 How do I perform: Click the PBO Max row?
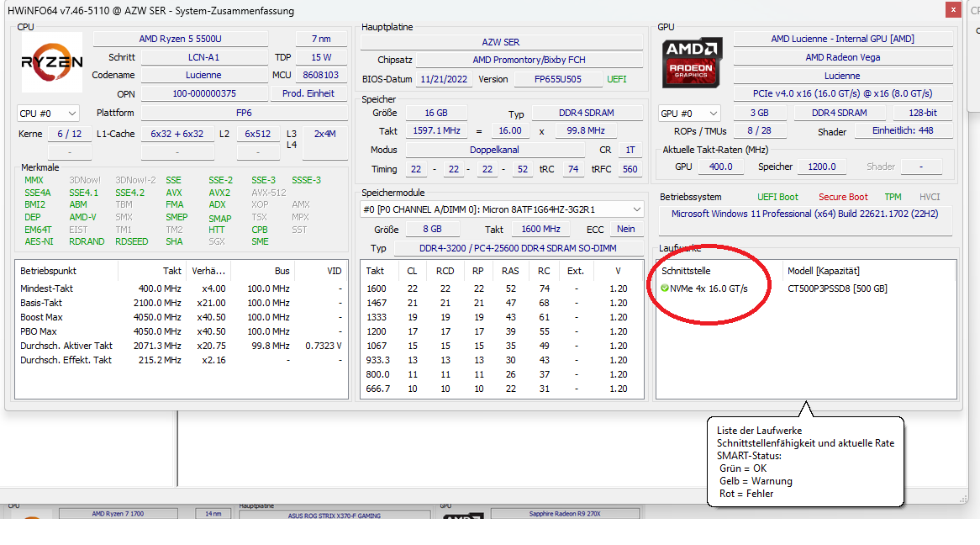point(182,331)
